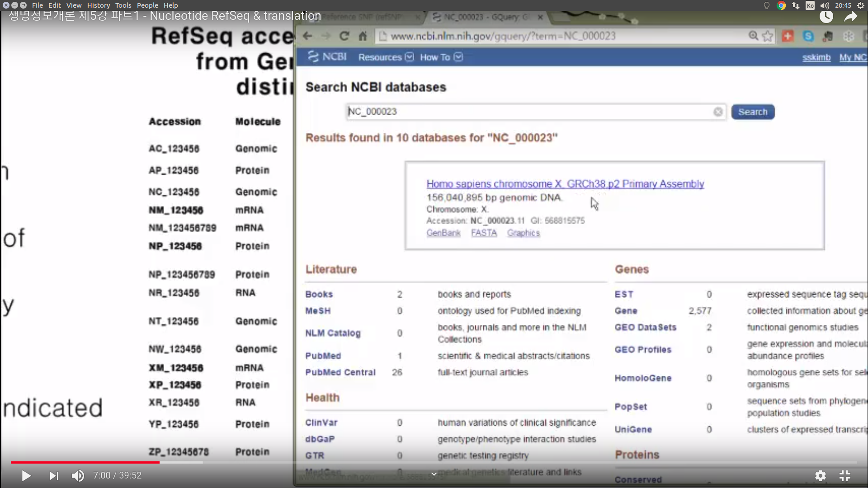
Task: Mute the video volume
Action: [78, 476]
